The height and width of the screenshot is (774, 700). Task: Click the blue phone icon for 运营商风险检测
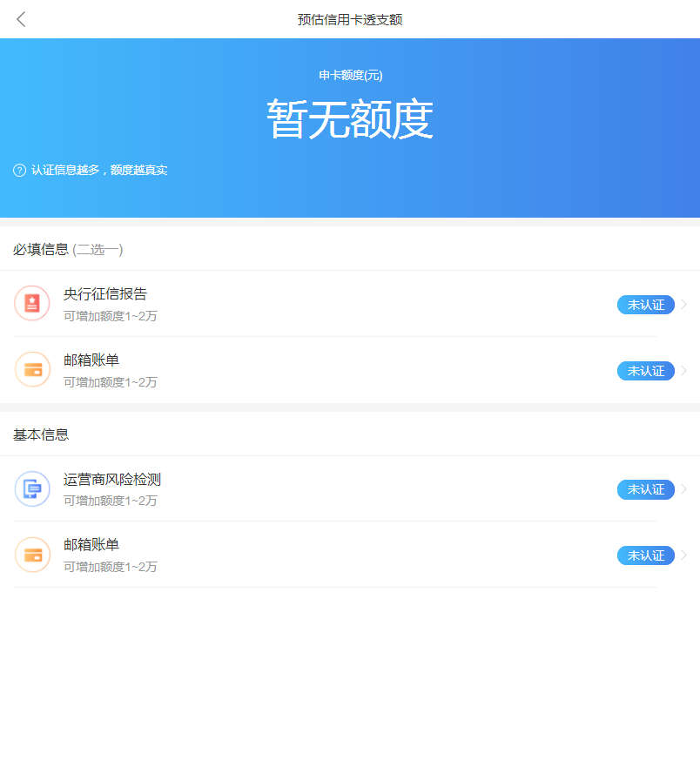[x=32, y=488]
